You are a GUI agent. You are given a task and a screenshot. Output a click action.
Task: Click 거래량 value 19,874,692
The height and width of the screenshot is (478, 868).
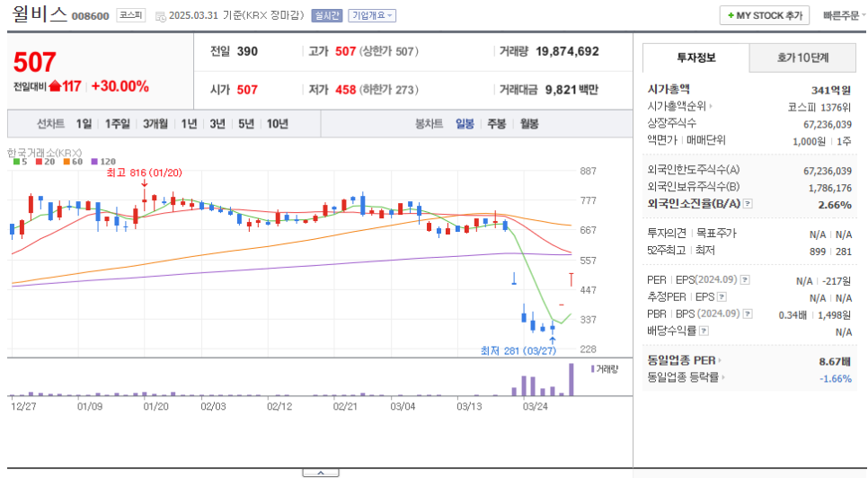pos(567,51)
